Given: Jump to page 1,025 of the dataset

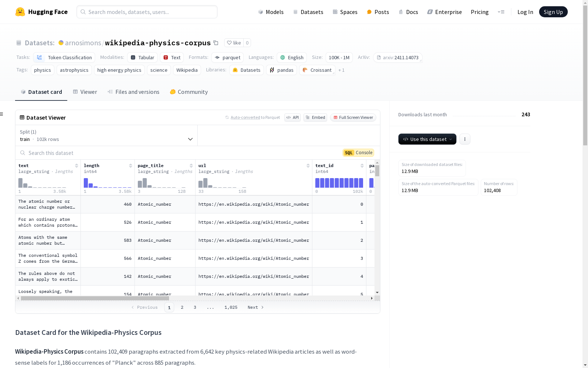Looking at the screenshot, I should 231,307.
